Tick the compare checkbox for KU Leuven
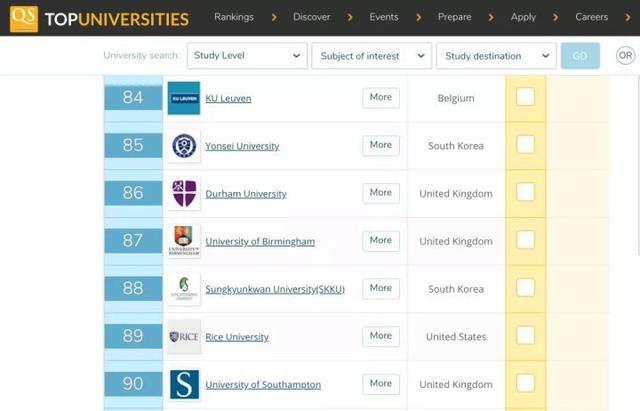The image size is (640, 411). tap(525, 97)
